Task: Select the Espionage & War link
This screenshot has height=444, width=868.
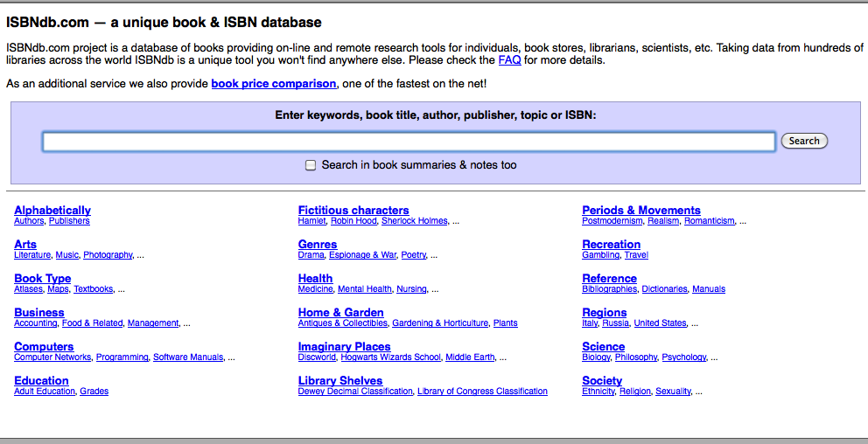Action: (x=362, y=255)
